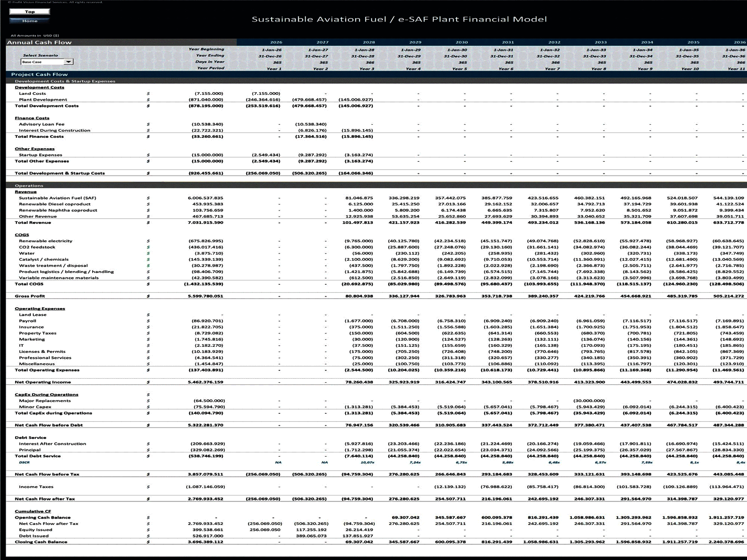Select the Equity Issued row label
The width and height of the screenshot is (747, 560).
pos(35,530)
